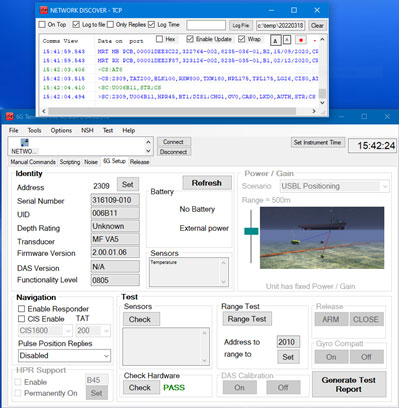399x408 pixels.
Task: Click the 15:42:24 clock display
Action: point(373,146)
